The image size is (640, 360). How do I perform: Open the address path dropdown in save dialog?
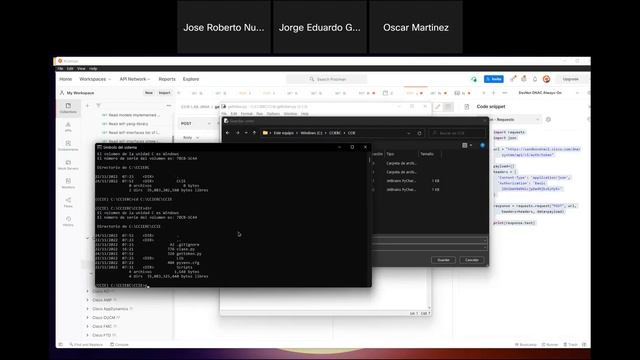tap(409, 133)
